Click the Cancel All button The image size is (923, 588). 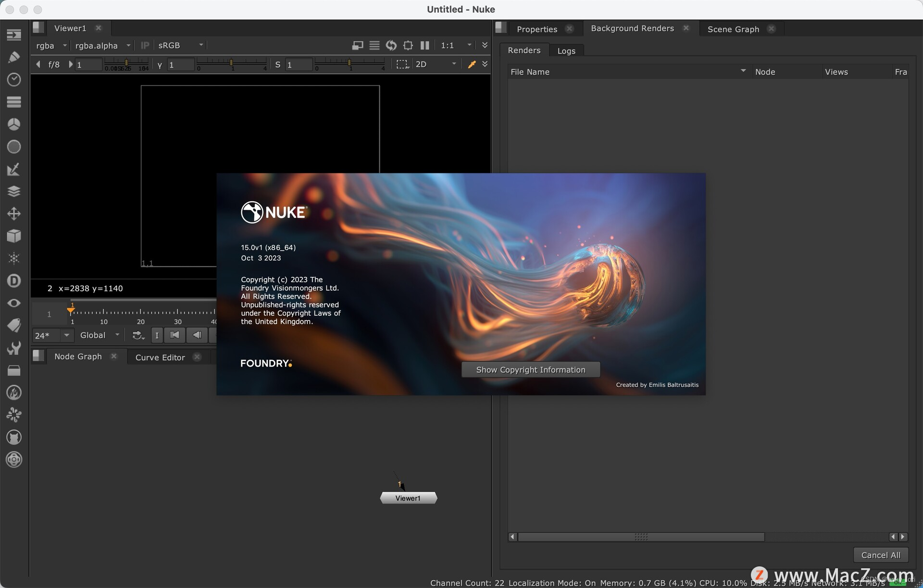coord(881,555)
